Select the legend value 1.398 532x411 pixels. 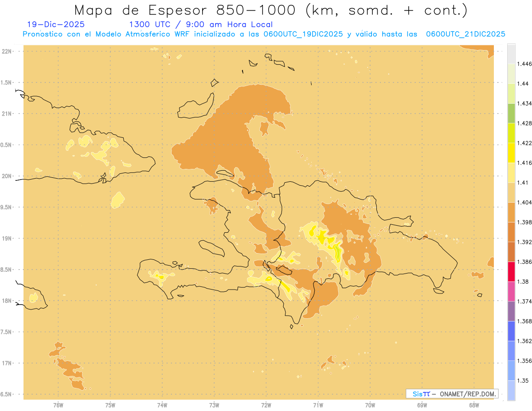pos(524,222)
